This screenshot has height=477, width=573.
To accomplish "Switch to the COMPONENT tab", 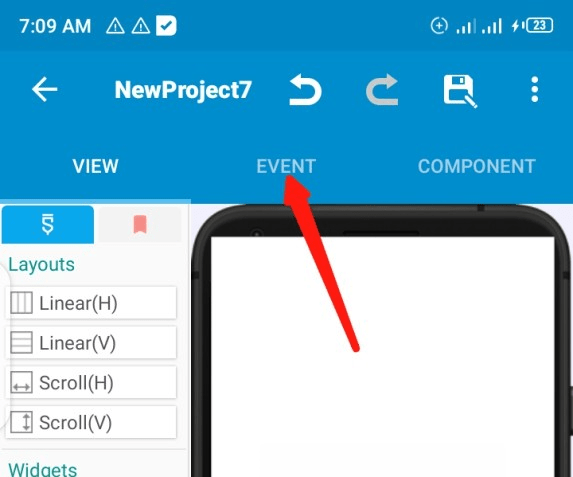I will point(477,166).
